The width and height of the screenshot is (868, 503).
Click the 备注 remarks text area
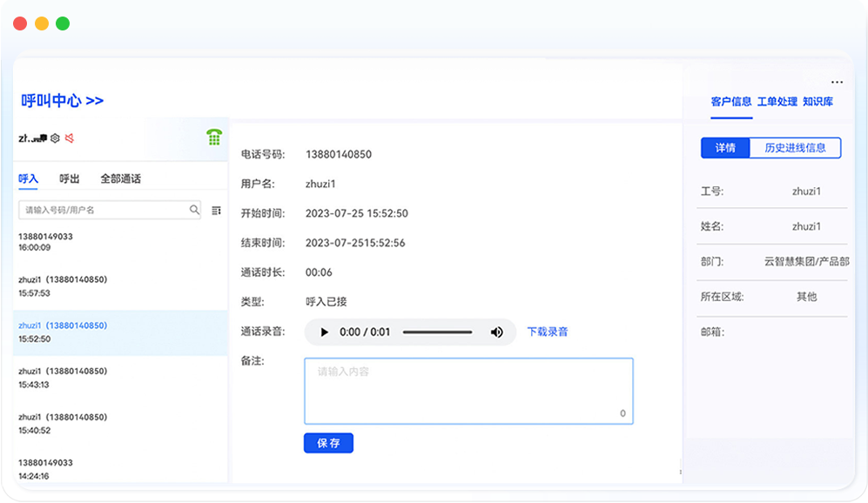[x=468, y=390]
